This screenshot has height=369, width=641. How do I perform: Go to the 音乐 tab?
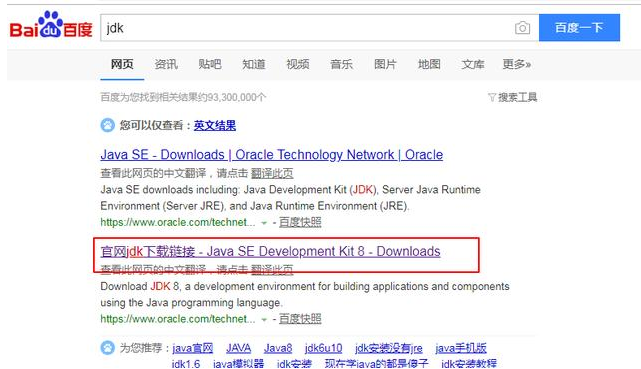[341, 64]
